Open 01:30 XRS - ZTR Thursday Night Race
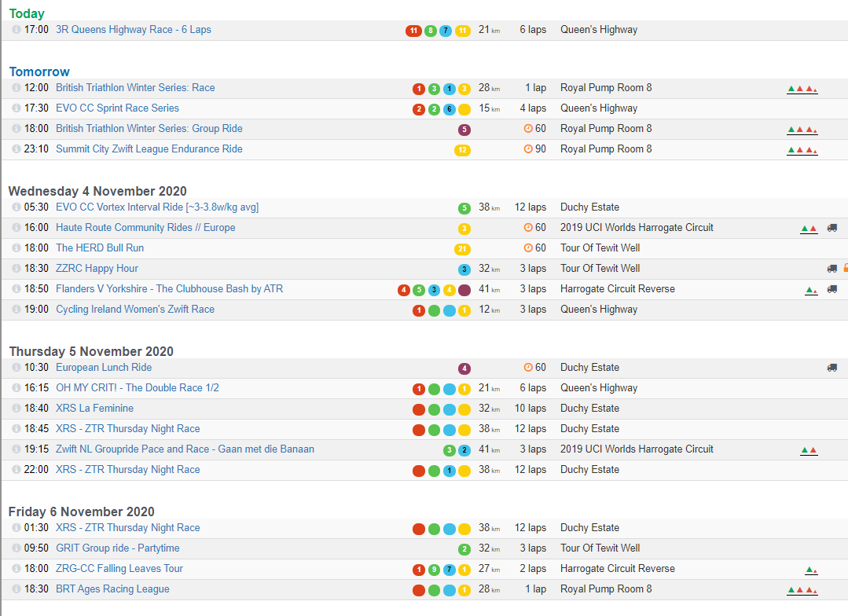Viewport: 848px width, 616px height. point(127,527)
